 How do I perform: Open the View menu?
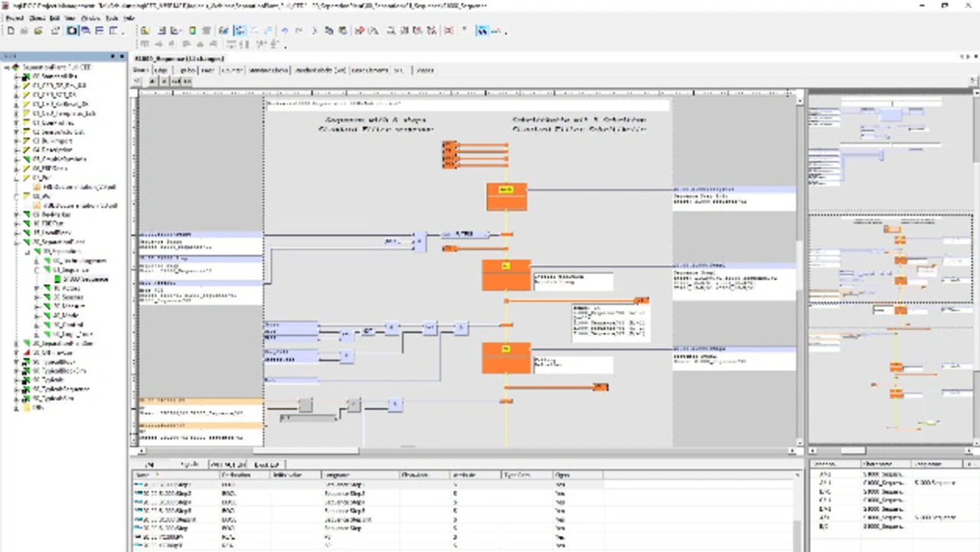[x=69, y=18]
